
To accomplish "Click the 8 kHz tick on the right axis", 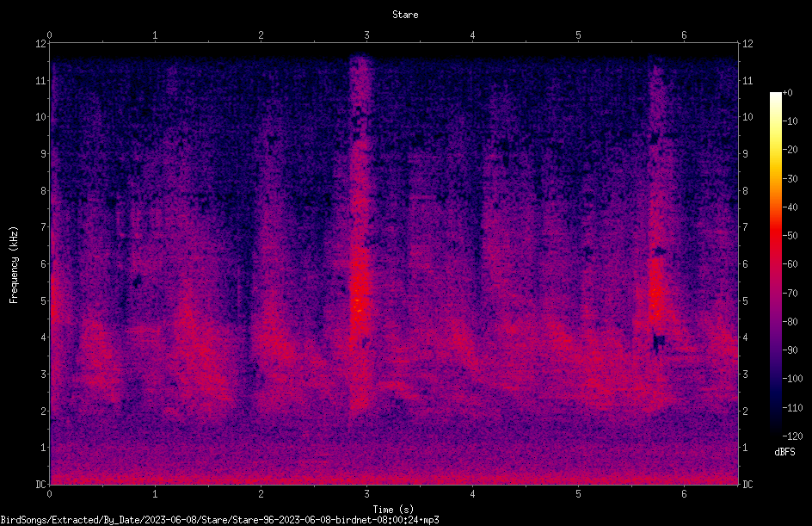I will click(x=745, y=191).
